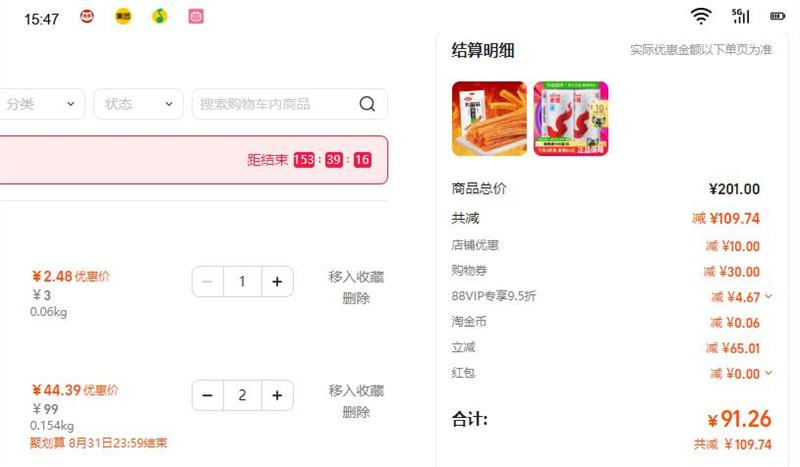
Task: Open the 分类 category dropdown
Action: coord(41,104)
